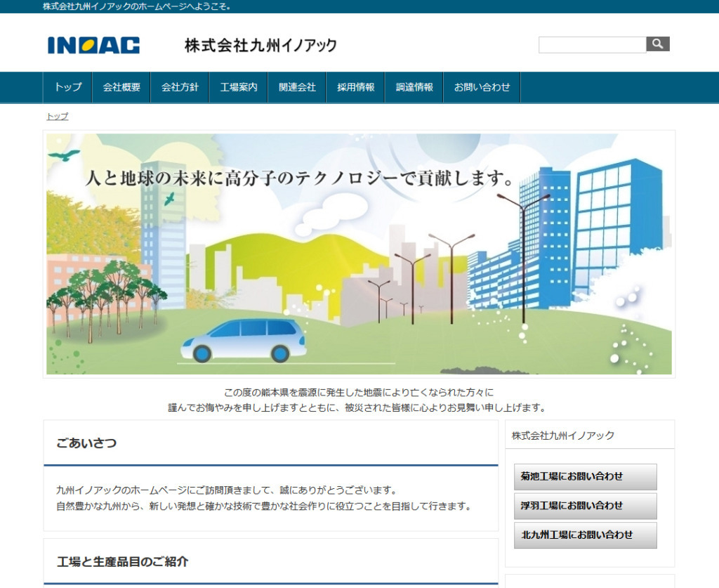Select 工場案内 in the navigation bar
Screen dimensions: 719x588
click(239, 87)
